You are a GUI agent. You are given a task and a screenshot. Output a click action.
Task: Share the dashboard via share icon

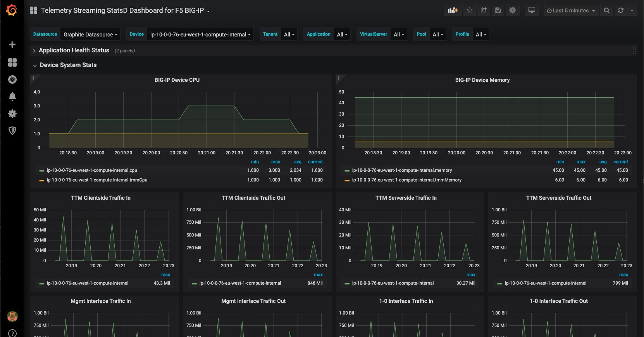[484, 10]
